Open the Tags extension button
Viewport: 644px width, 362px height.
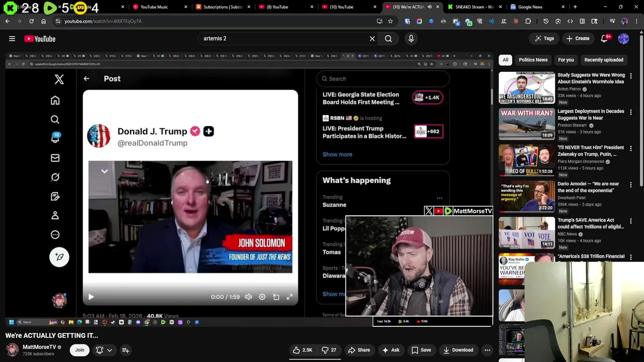544,39
